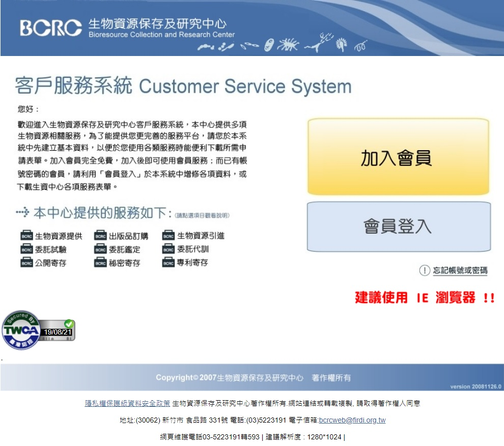The width and height of the screenshot is (504, 446).
Task: Open the 專利寄存 service item
Action: pyautogui.click(x=192, y=263)
